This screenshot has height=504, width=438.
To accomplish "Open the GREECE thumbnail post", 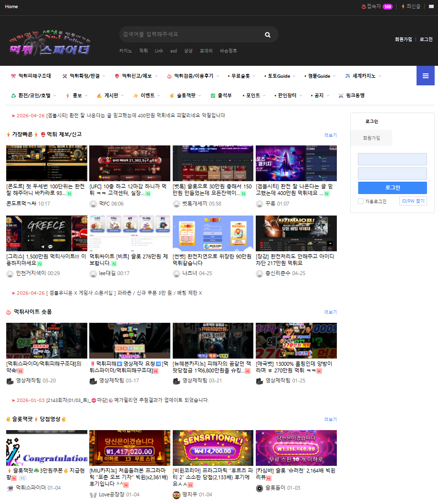I will [x=47, y=233].
